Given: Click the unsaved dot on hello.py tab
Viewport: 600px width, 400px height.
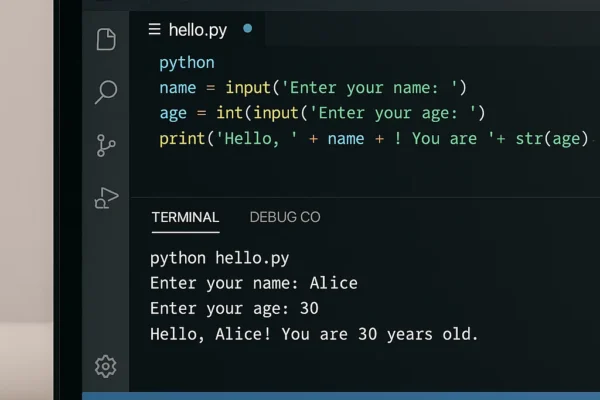Looking at the screenshot, I should point(248,28).
